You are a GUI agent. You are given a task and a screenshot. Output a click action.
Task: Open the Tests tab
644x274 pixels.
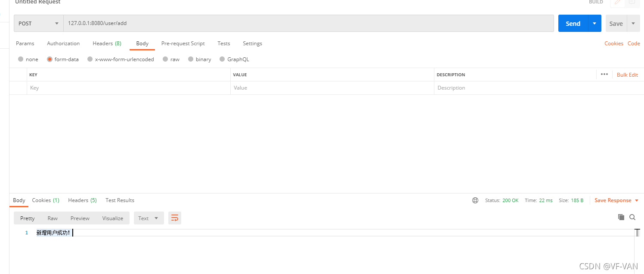pos(224,43)
